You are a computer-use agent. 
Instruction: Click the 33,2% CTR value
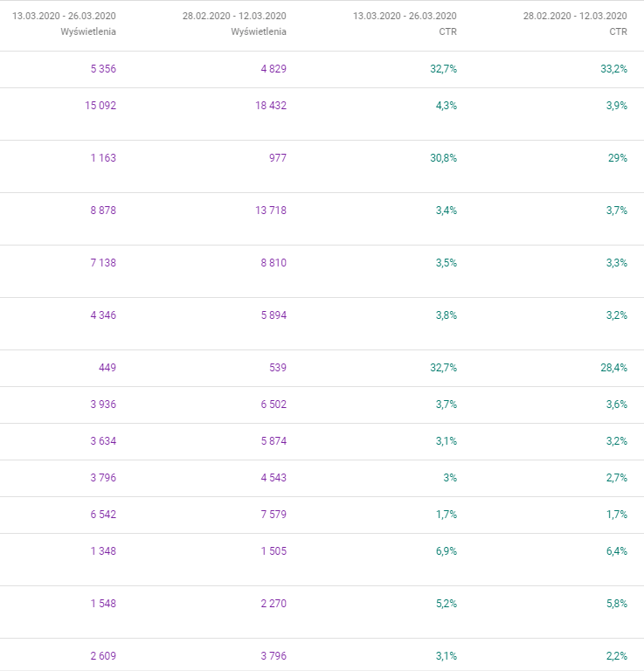coord(614,69)
